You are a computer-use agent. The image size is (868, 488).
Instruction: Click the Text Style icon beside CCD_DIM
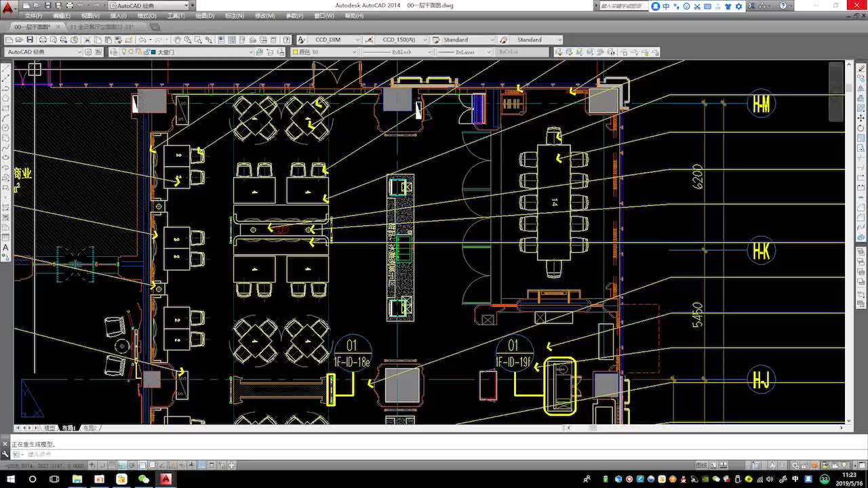(302, 40)
